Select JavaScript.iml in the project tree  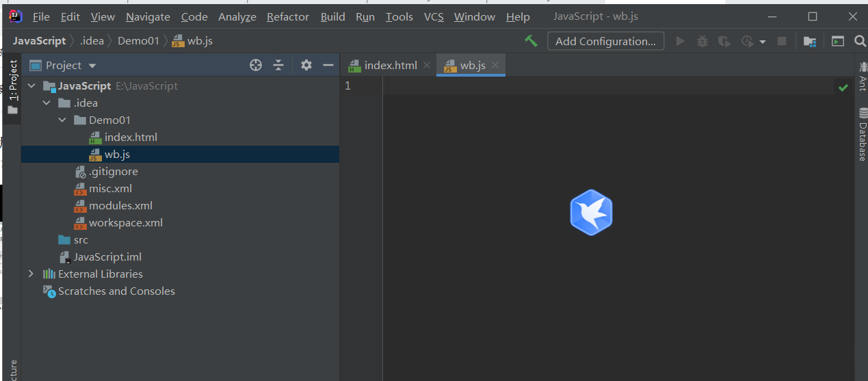click(x=180, y=257)
